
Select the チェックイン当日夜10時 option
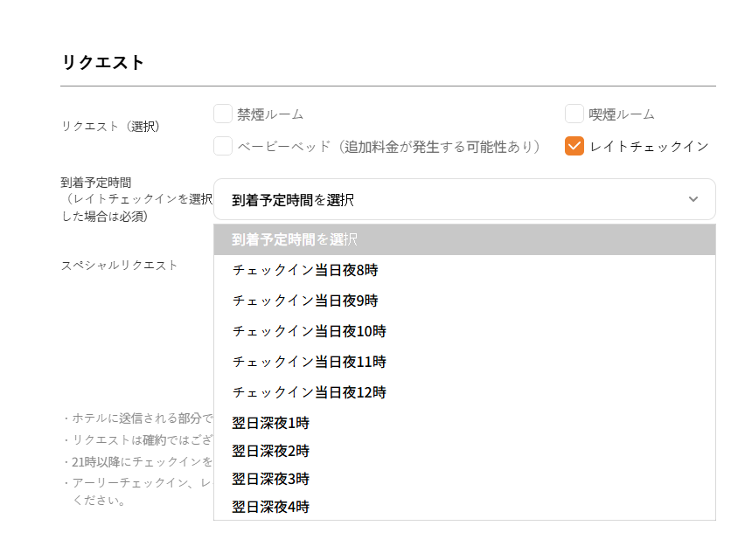tap(310, 331)
